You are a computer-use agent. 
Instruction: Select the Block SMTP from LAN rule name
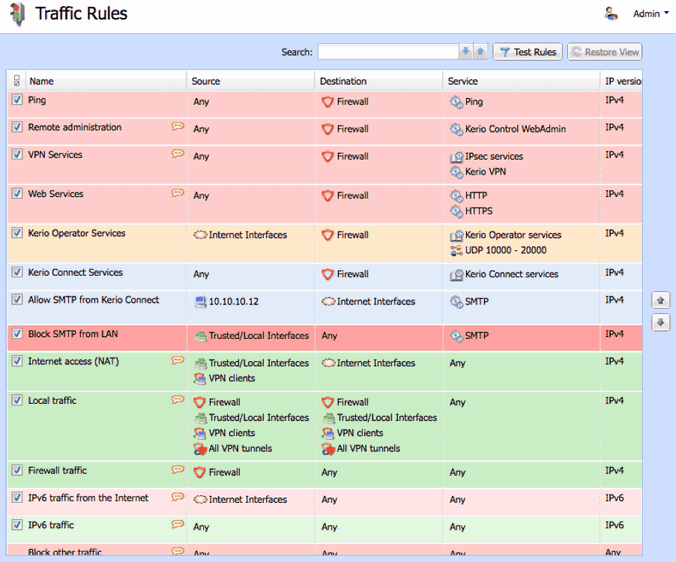point(73,334)
